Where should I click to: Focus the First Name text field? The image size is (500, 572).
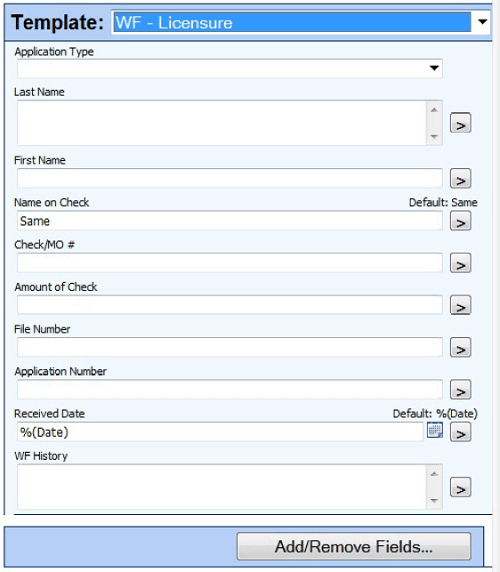pos(230,178)
